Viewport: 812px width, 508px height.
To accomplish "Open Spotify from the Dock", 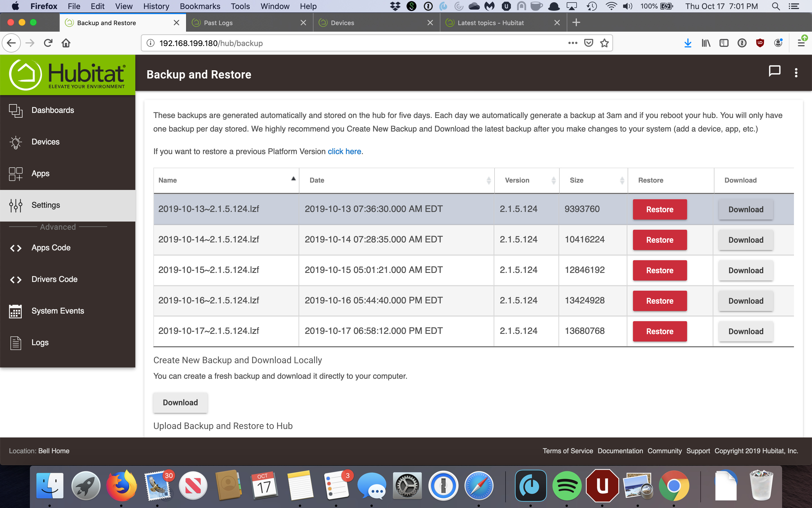I will click(x=567, y=485).
